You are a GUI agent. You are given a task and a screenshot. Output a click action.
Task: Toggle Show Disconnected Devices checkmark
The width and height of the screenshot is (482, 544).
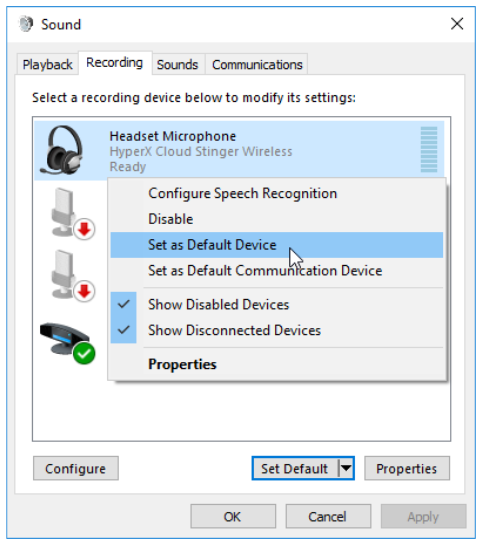124,330
